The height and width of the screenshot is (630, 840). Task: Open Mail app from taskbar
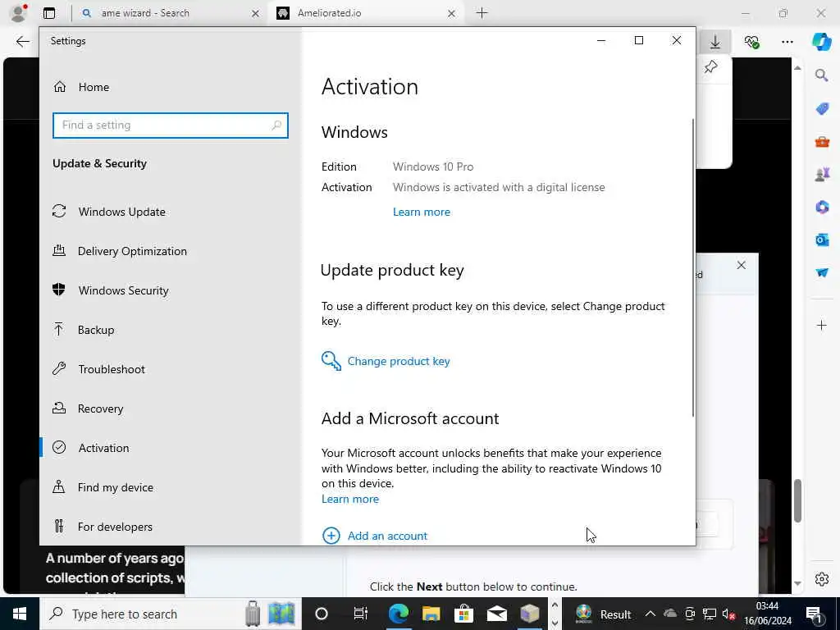tap(496, 614)
